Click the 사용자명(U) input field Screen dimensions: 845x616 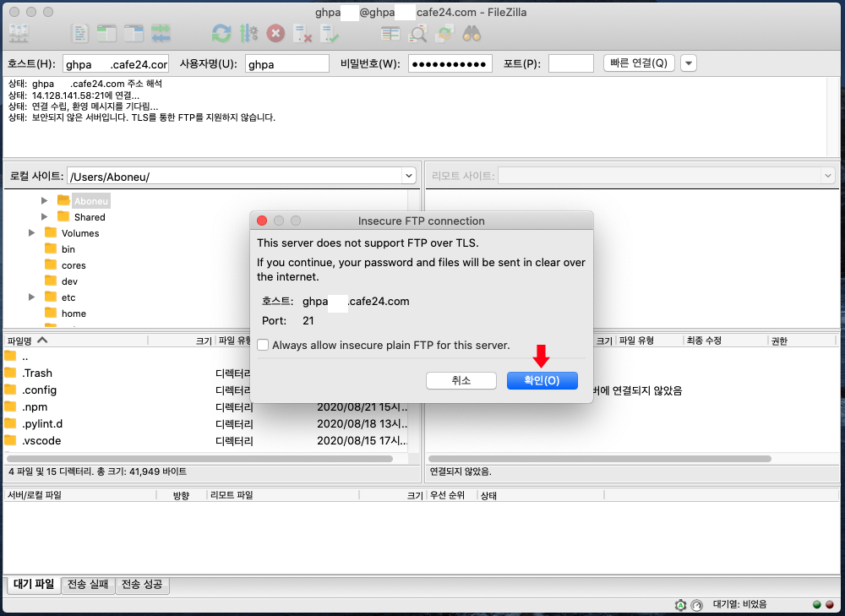tap(286, 63)
